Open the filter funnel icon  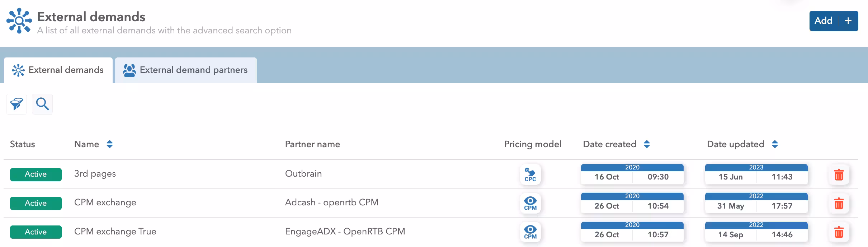[x=16, y=104]
